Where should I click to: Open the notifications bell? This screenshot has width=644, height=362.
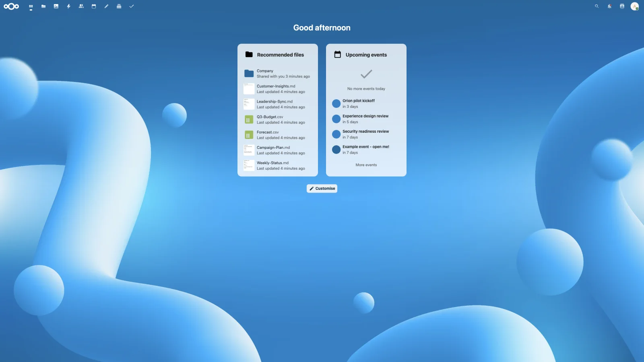coord(609,6)
